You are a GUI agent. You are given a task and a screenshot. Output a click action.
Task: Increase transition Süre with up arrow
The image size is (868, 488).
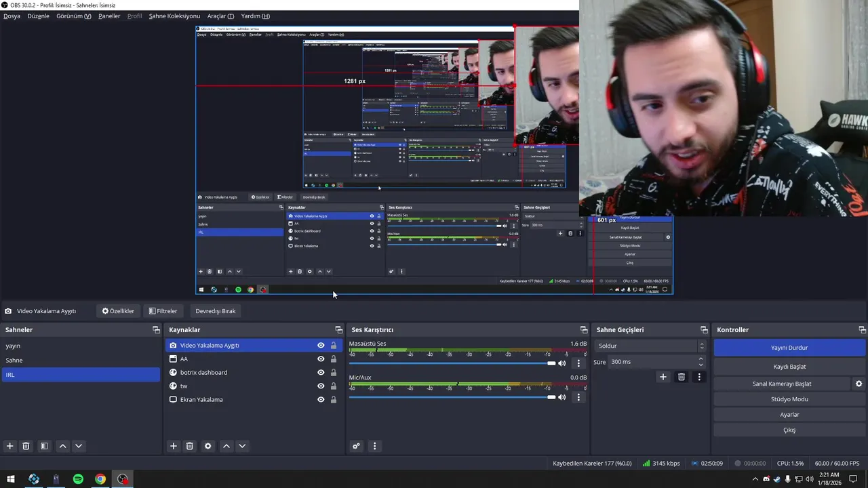pyautogui.click(x=701, y=359)
